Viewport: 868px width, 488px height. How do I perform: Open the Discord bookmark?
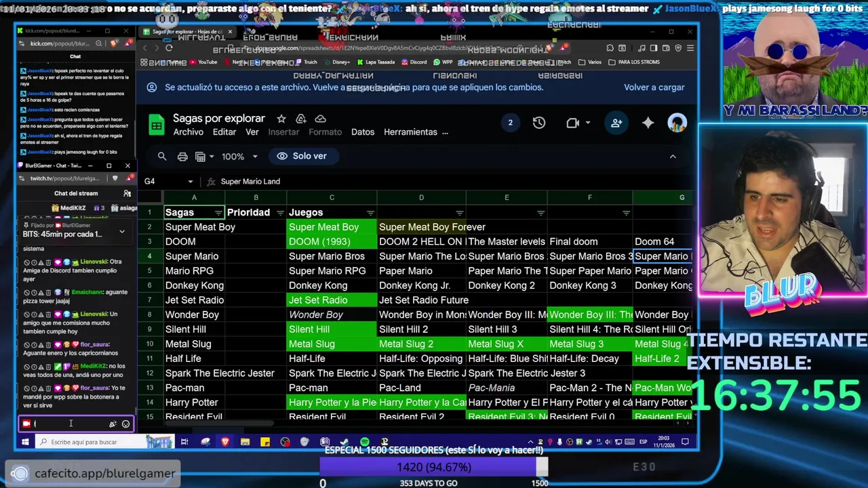pos(414,62)
